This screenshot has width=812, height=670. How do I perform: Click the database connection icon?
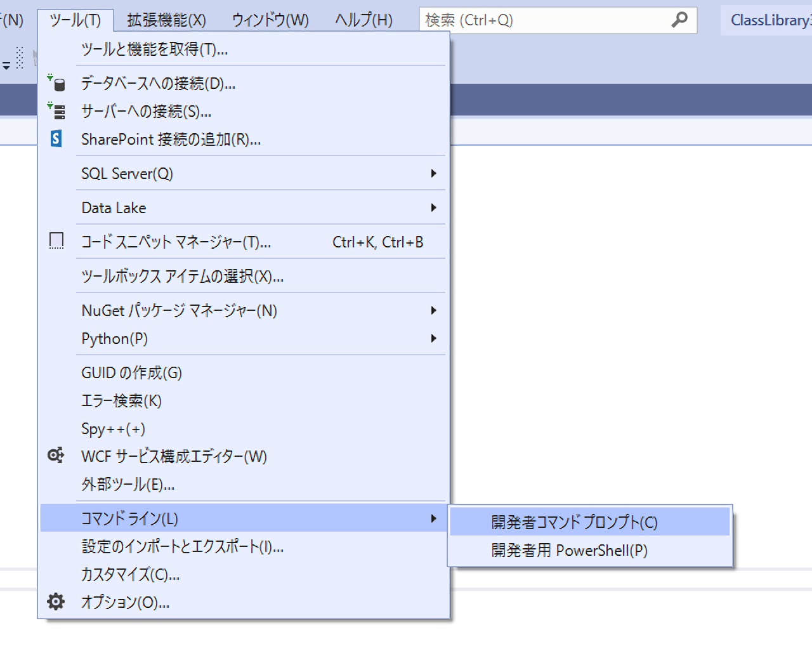[56, 83]
